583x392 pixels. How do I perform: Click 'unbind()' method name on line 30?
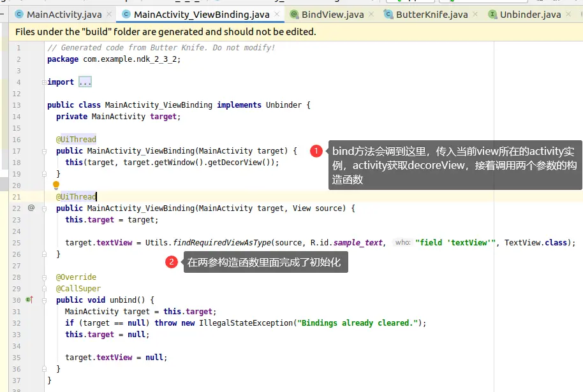(x=127, y=300)
